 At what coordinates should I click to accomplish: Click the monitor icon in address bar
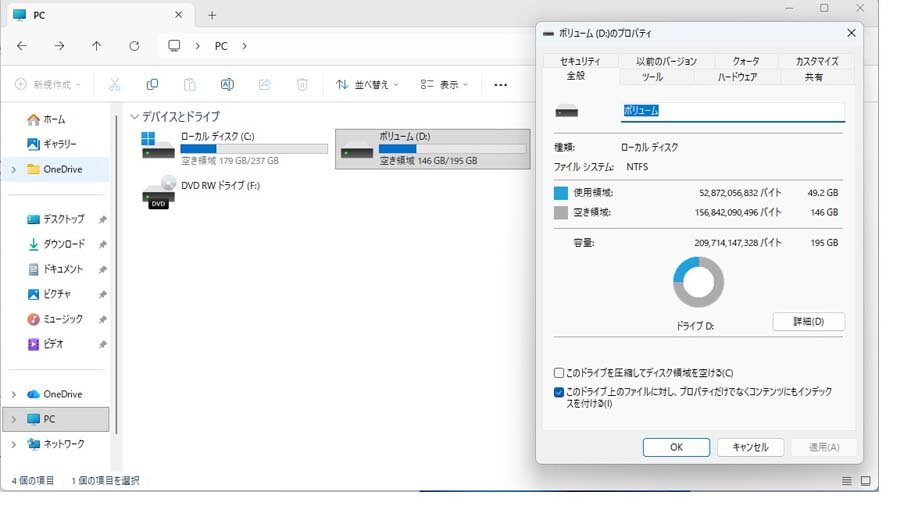(x=174, y=46)
